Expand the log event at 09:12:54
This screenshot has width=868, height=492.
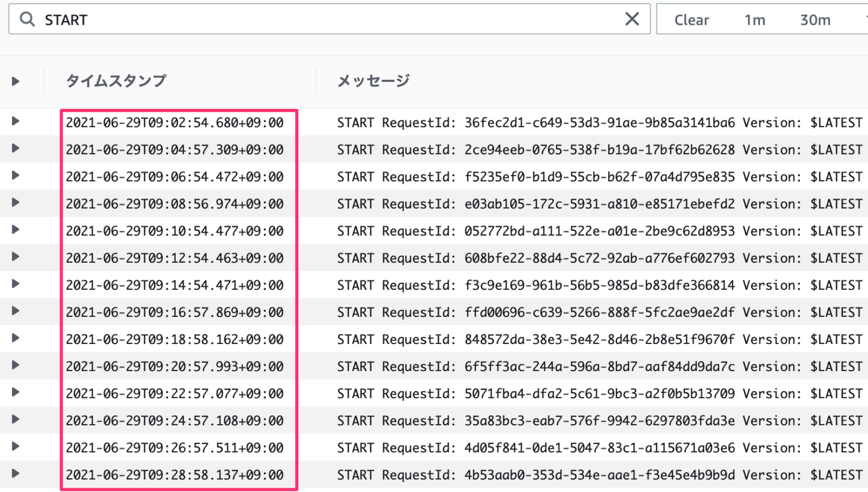15,258
